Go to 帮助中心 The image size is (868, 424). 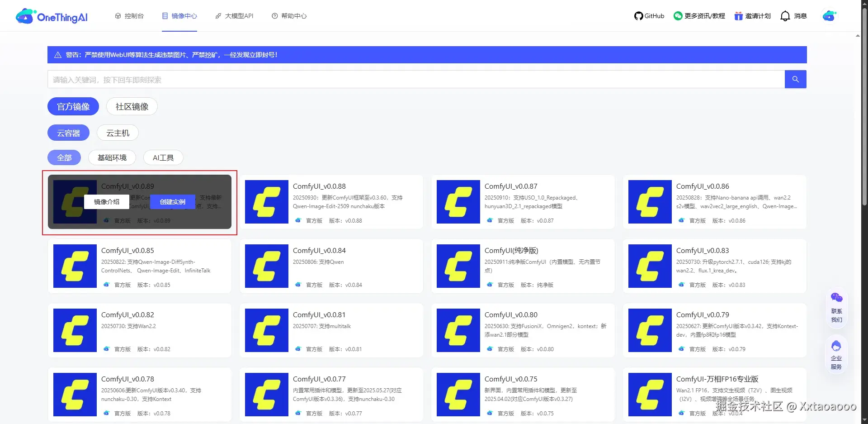click(x=289, y=15)
